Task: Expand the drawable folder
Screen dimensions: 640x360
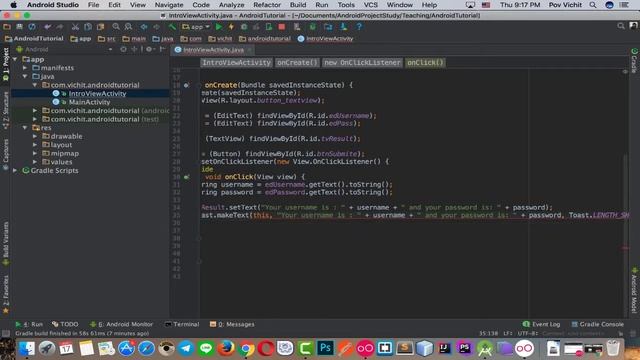Action: tap(35, 137)
